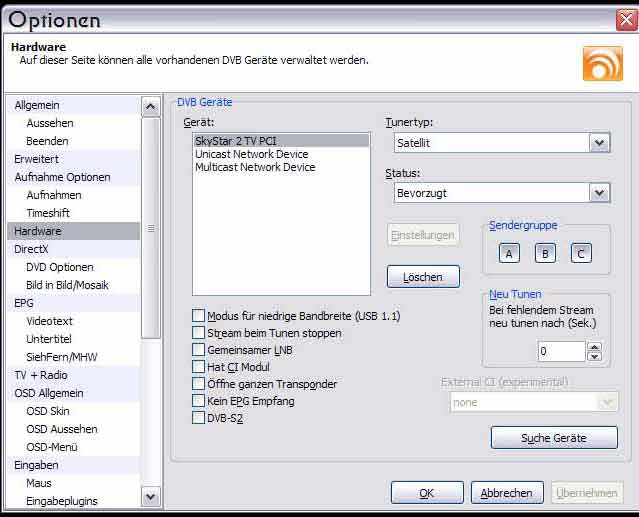
Task: Select Sendergruppe B button
Action: click(x=545, y=253)
